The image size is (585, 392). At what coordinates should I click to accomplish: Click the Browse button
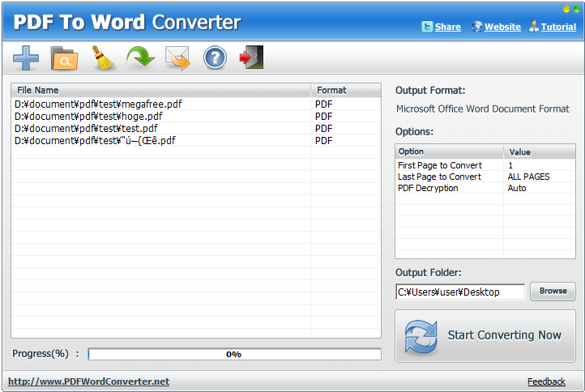[553, 291]
